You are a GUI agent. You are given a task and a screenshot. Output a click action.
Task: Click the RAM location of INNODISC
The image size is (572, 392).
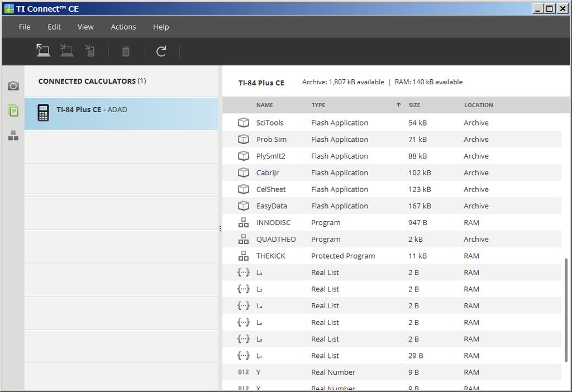pos(471,222)
